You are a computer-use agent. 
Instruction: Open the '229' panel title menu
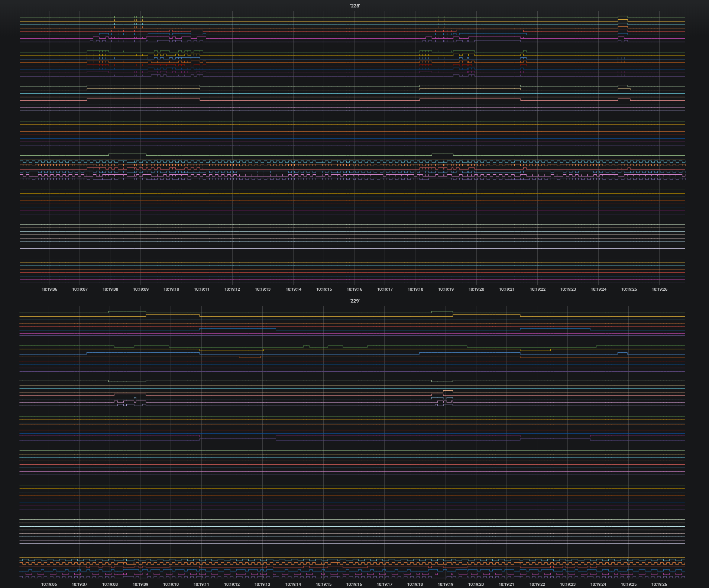354,301
